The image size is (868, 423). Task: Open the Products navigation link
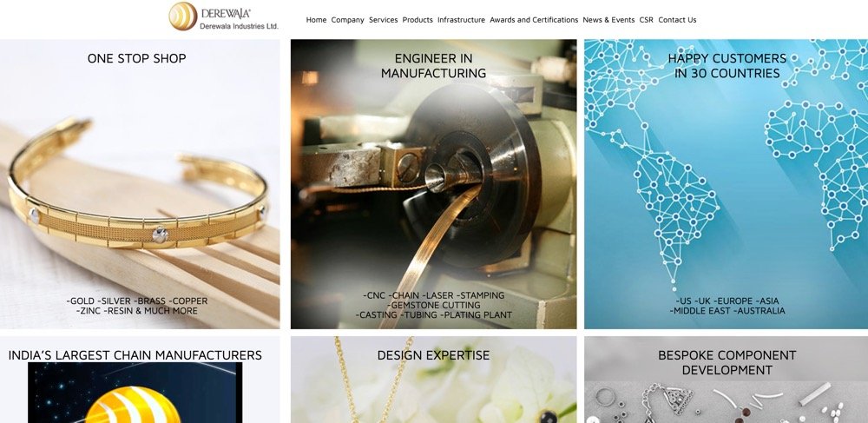418,20
